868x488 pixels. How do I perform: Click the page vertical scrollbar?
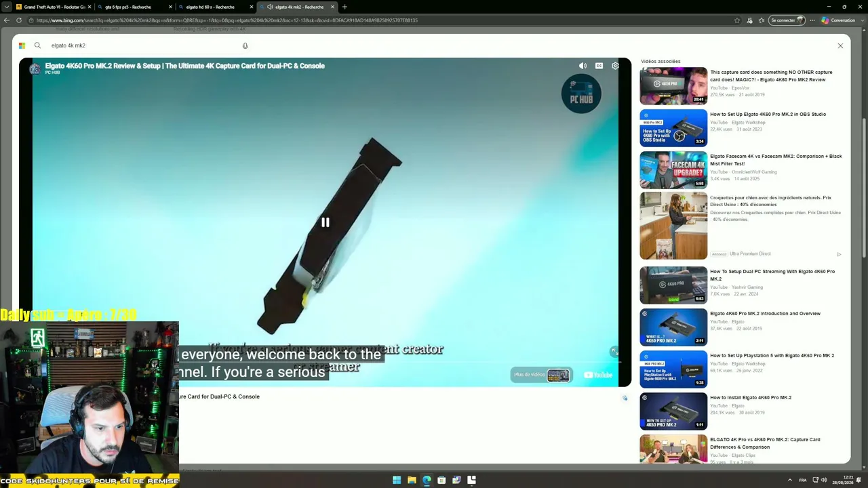tap(863, 188)
